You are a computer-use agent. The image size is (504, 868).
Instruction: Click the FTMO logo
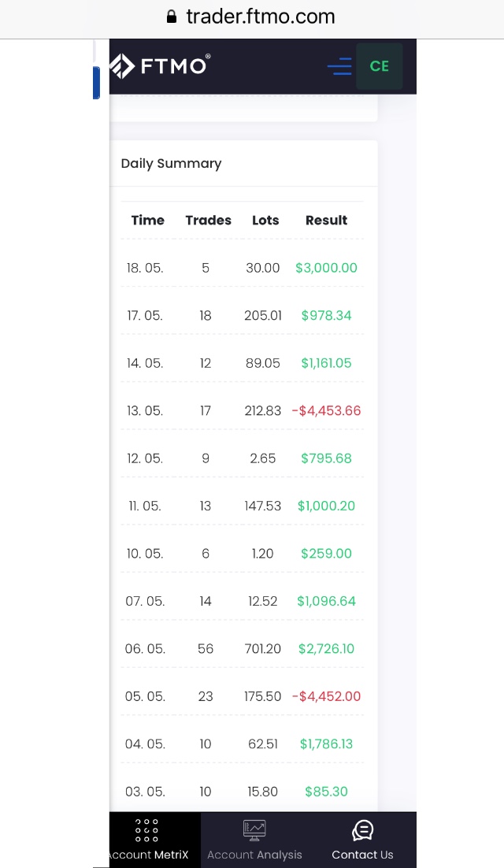point(160,66)
